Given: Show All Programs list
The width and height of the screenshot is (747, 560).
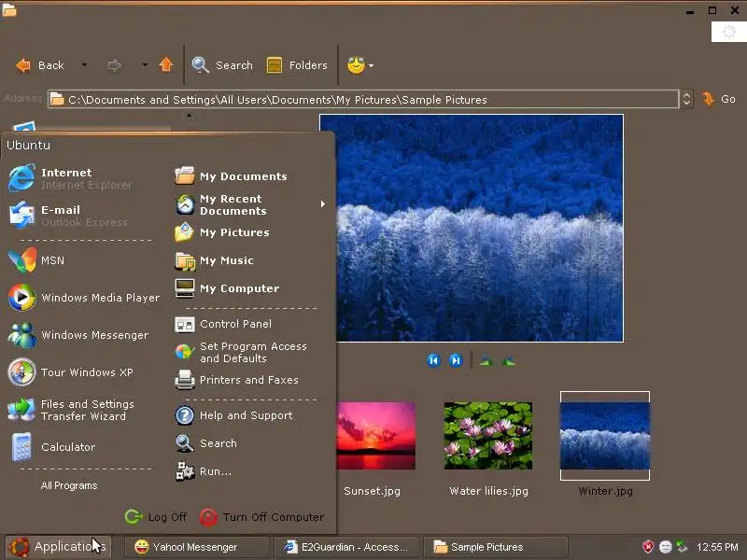Looking at the screenshot, I should (69, 485).
